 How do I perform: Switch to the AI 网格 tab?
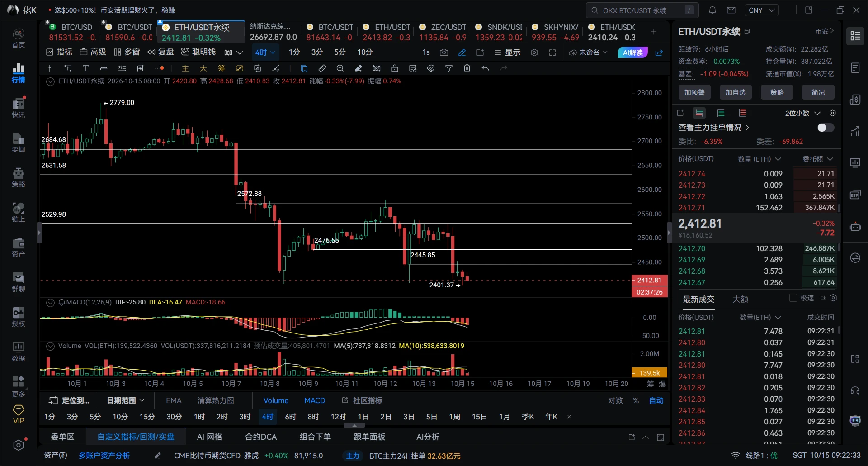210,437
